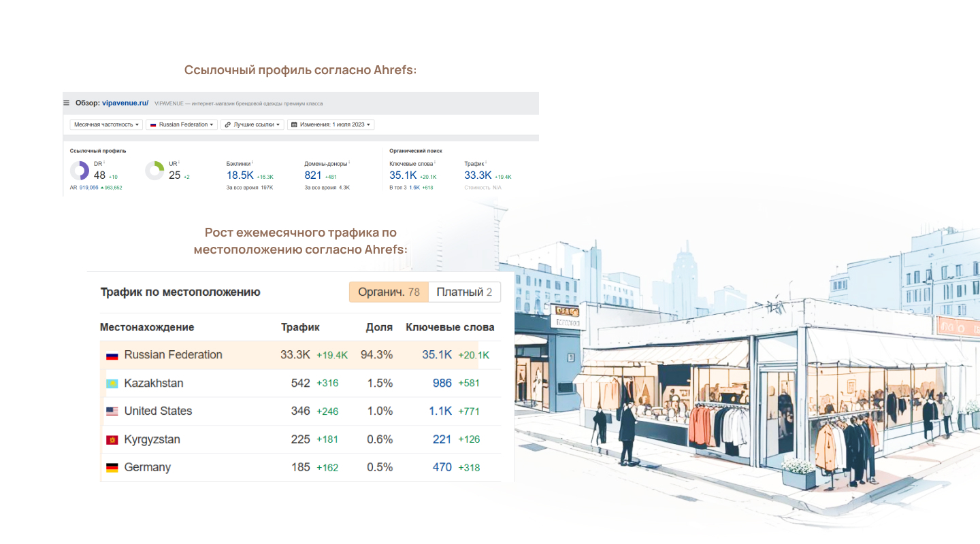Click info icon next to Домены-доноры
The image size is (980, 544).
348,163
